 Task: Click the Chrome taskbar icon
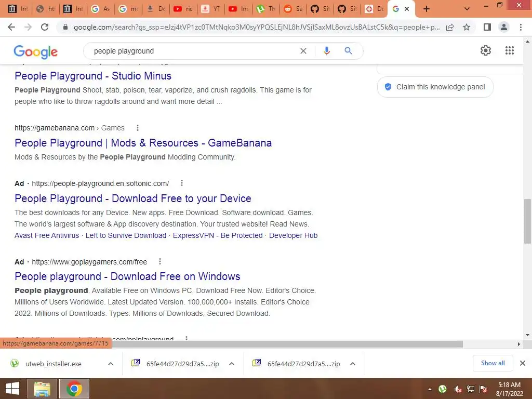coord(74,389)
